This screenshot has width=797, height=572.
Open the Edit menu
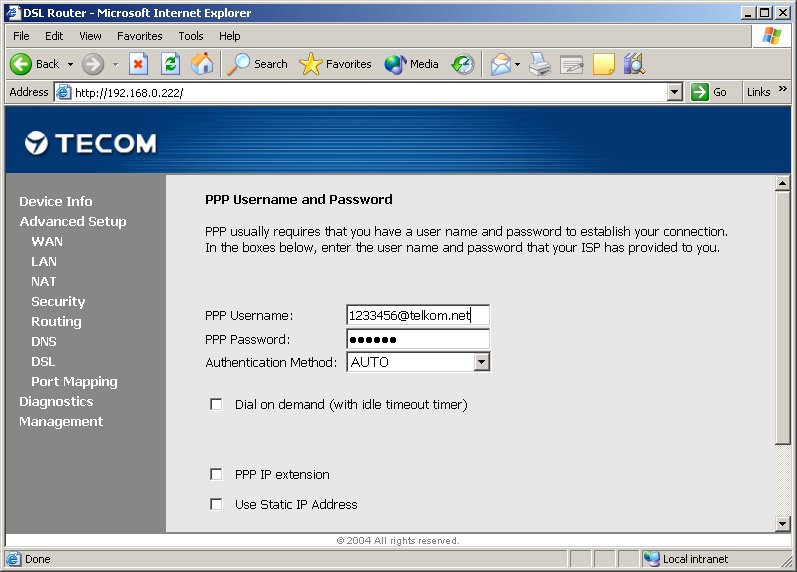54,36
